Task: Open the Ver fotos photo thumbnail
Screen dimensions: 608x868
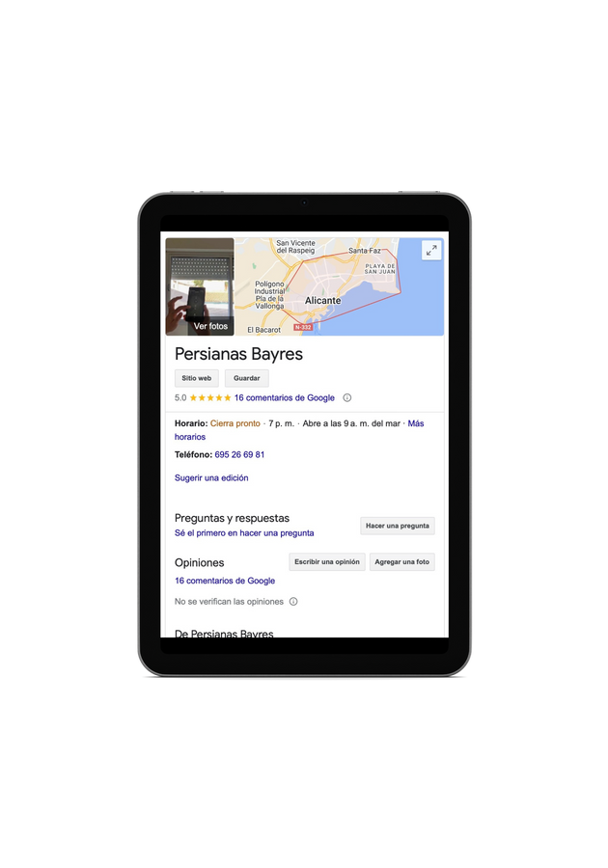Action: tap(200, 286)
